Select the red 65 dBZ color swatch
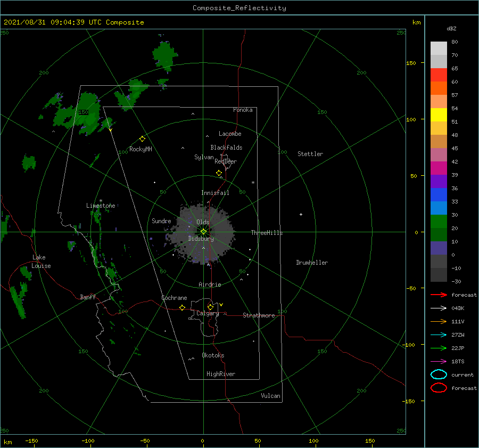 (x=439, y=75)
